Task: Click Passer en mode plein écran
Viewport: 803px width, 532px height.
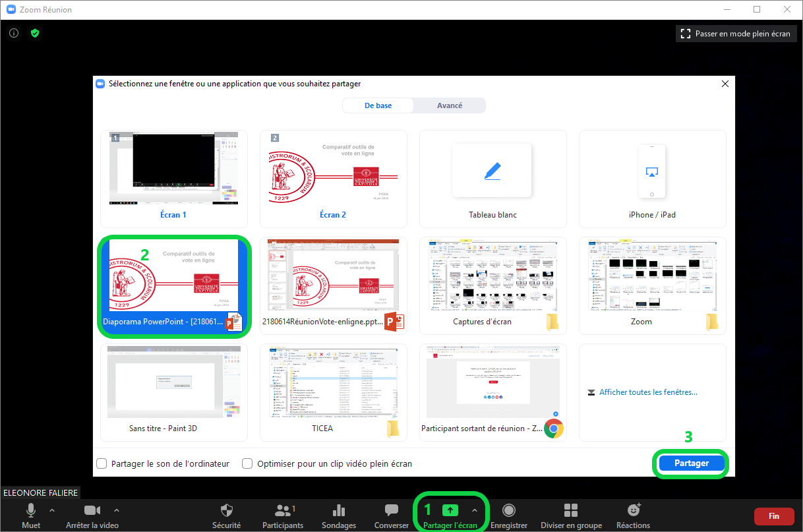Action: 736,34
